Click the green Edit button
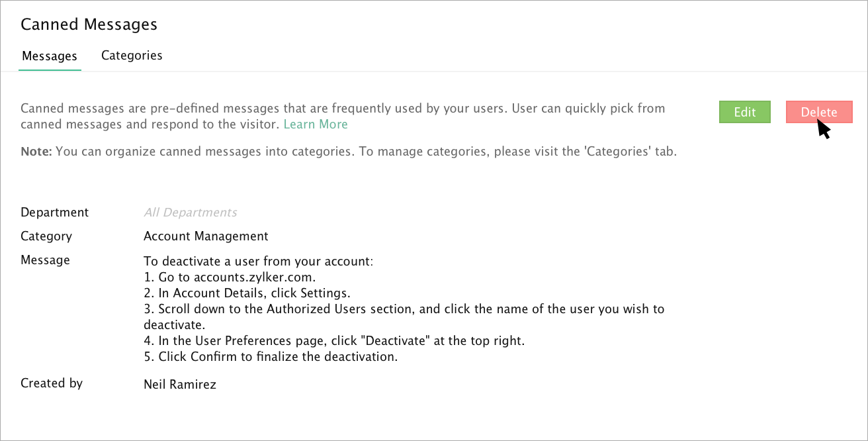This screenshot has width=868, height=441. 744,112
